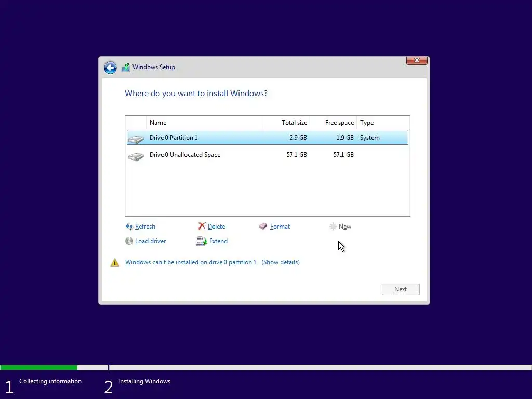
Task: Click the green setup progress bar
Action: pyautogui.click(x=38, y=367)
